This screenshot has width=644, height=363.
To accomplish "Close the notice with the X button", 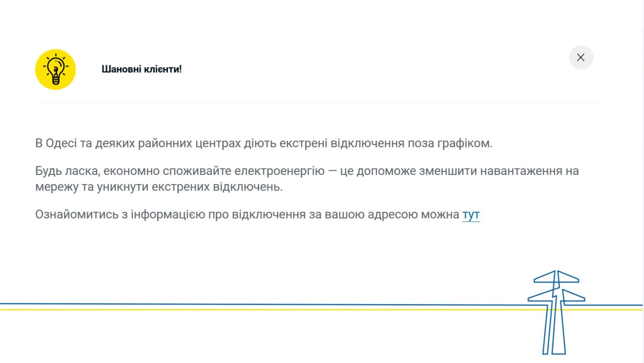I will coord(581,57).
